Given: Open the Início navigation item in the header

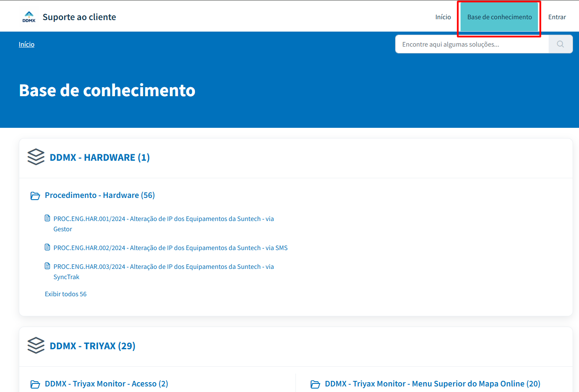Looking at the screenshot, I should (x=443, y=17).
